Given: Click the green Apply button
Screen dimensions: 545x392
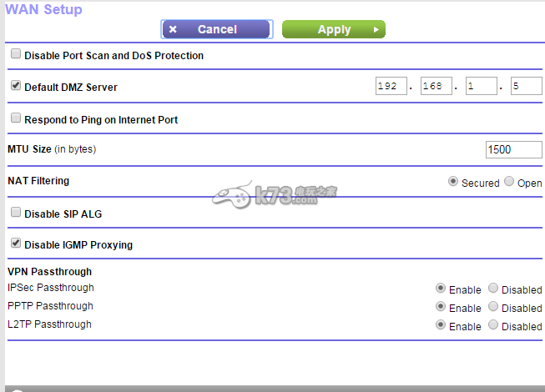Looking at the screenshot, I should click(333, 29).
